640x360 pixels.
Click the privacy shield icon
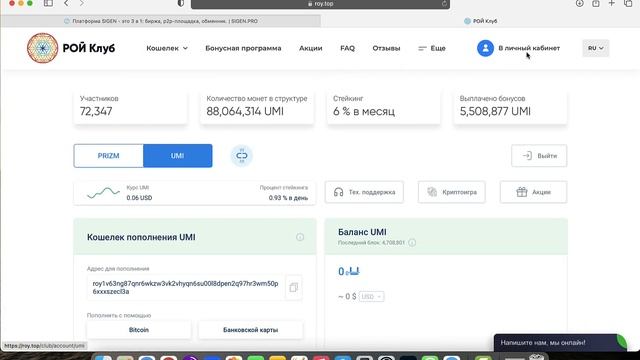click(181, 3)
